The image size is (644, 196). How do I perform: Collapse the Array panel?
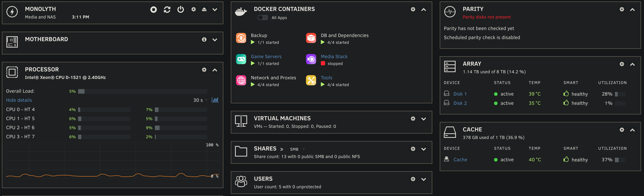pyautogui.click(x=633, y=64)
